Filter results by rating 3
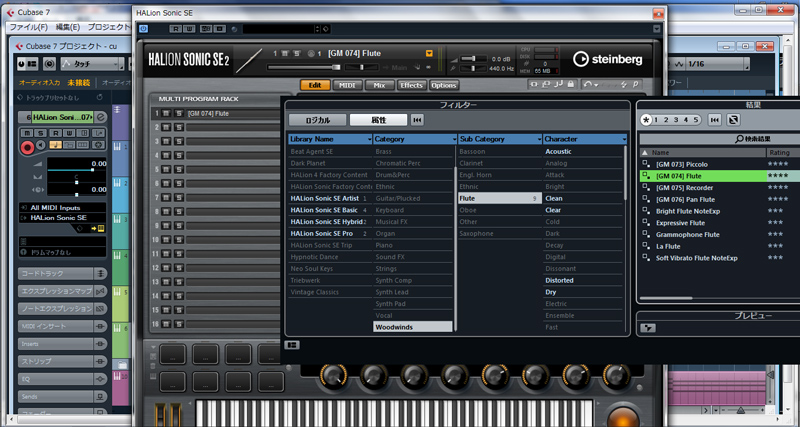 [x=676, y=120]
